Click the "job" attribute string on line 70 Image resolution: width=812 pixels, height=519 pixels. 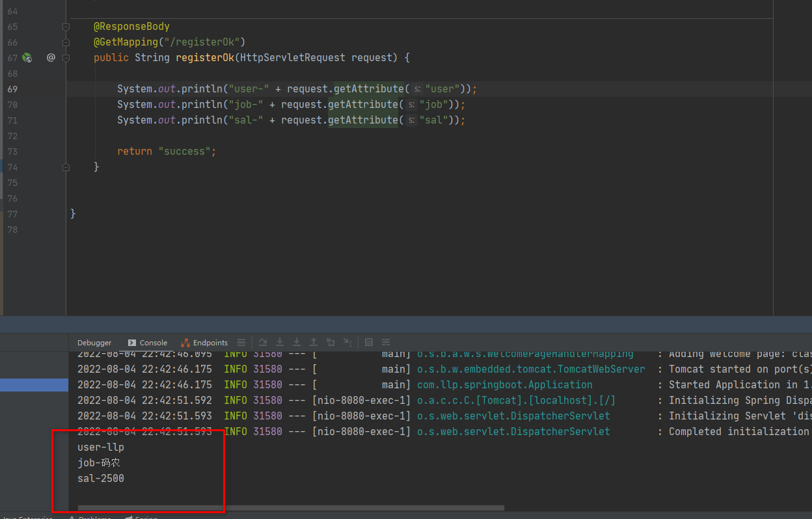pyautogui.click(x=435, y=105)
